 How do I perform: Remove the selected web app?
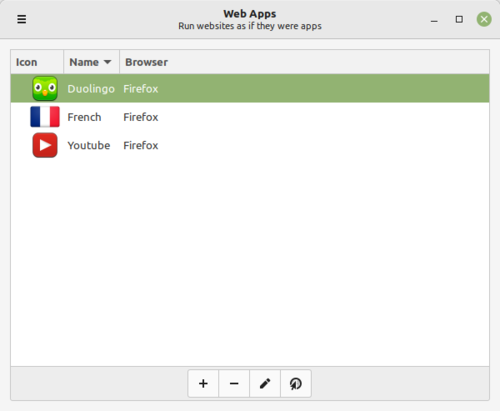click(234, 383)
